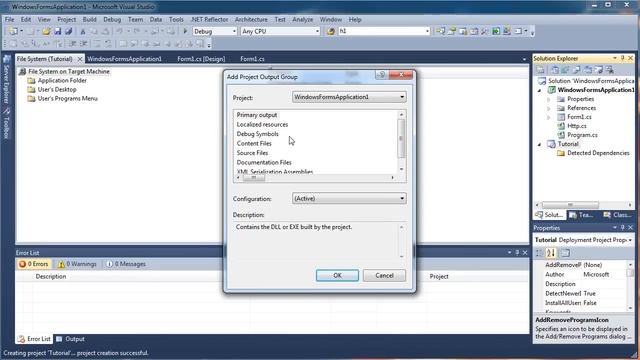Select Debug Symbols in the list
640x360 pixels.
(x=258, y=134)
